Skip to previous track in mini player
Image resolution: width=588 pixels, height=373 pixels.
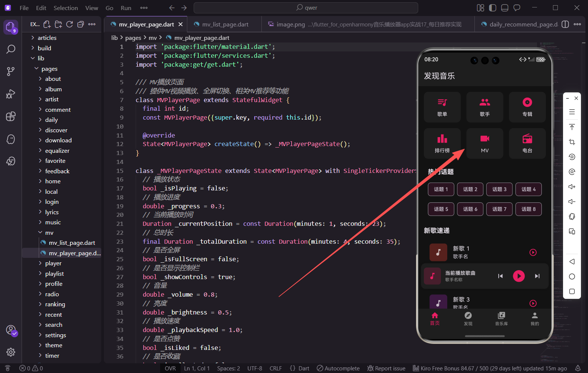[x=500, y=276]
